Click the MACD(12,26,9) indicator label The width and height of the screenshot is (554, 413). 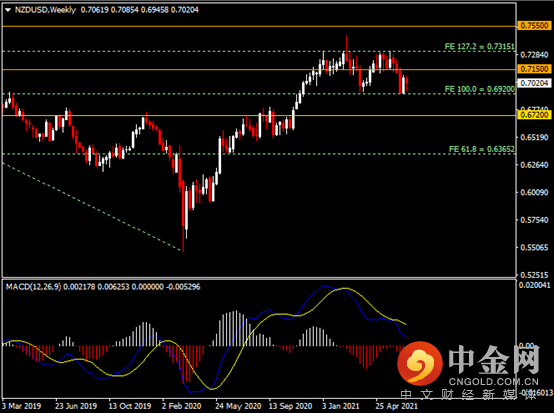pyautogui.click(x=33, y=287)
